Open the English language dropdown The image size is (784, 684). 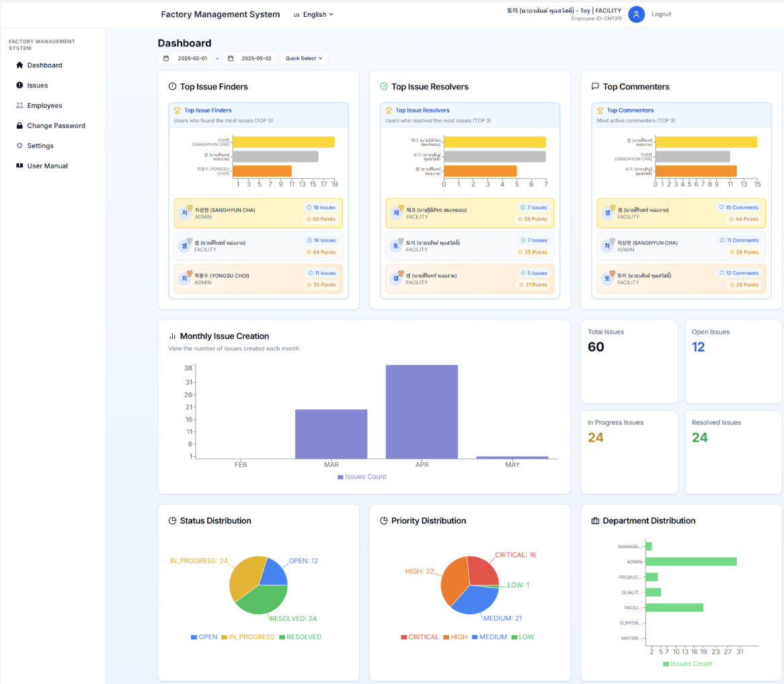click(313, 15)
